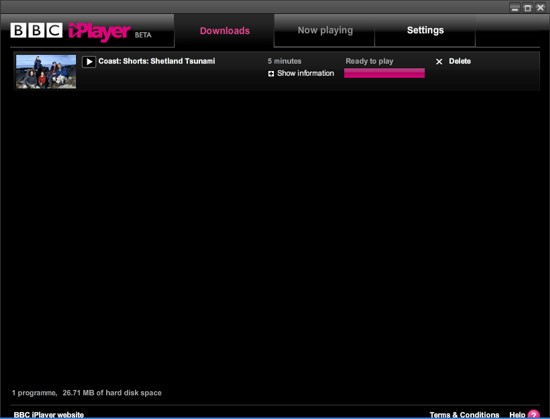The height and width of the screenshot is (419, 550).
Task: Click the Show information label
Action: pos(306,73)
